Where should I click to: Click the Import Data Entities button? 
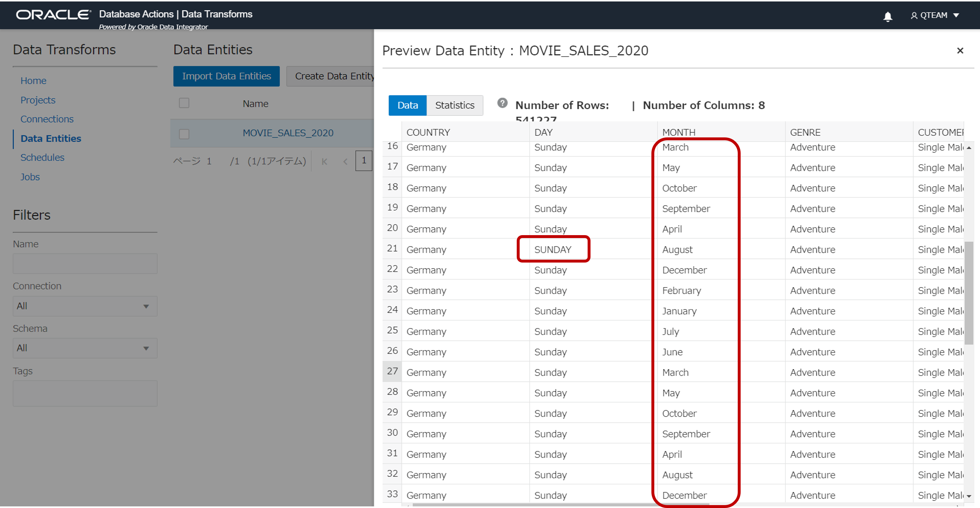pyautogui.click(x=226, y=76)
